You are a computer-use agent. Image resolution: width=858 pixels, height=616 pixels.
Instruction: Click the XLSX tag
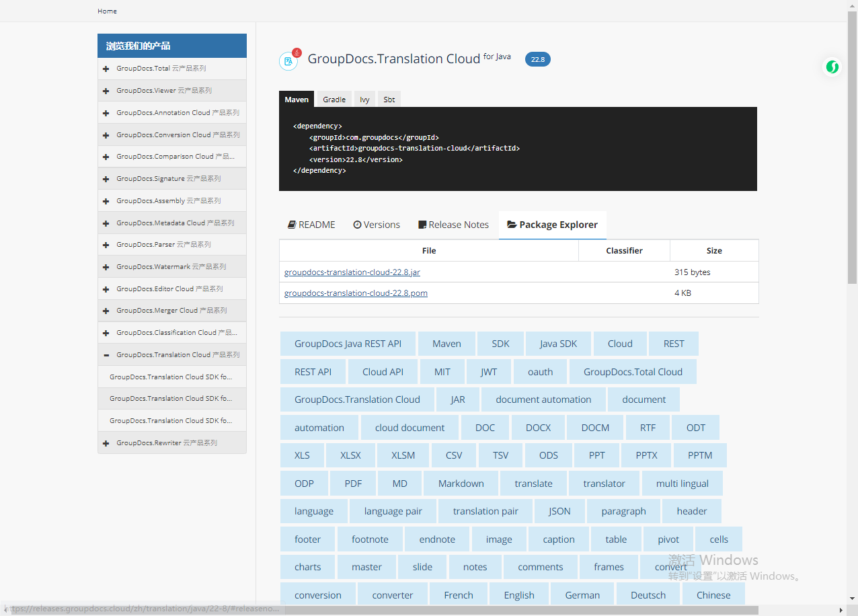pyautogui.click(x=350, y=455)
